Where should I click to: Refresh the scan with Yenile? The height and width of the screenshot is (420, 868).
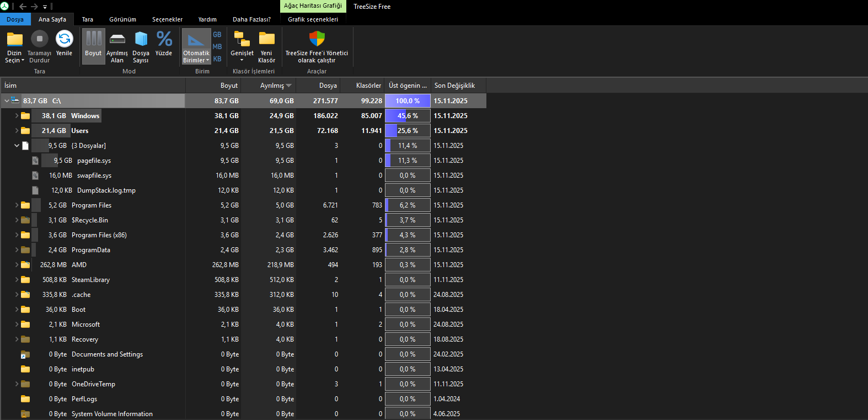pyautogui.click(x=64, y=44)
